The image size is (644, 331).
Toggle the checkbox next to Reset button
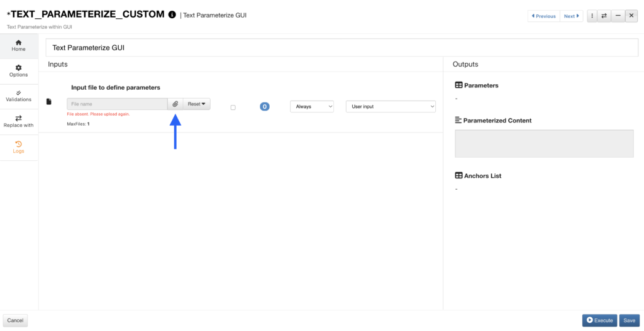(233, 107)
